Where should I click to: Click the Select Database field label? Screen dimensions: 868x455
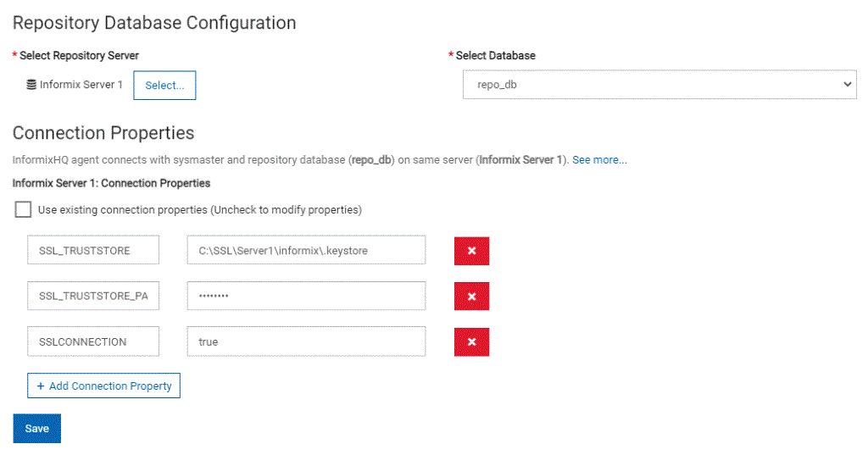click(x=495, y=55)
